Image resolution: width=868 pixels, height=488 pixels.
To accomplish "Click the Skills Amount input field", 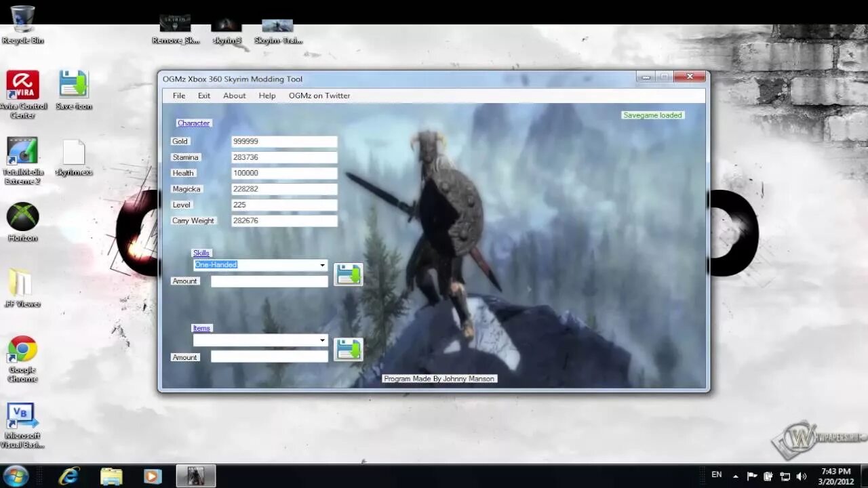I will (269, 281).
